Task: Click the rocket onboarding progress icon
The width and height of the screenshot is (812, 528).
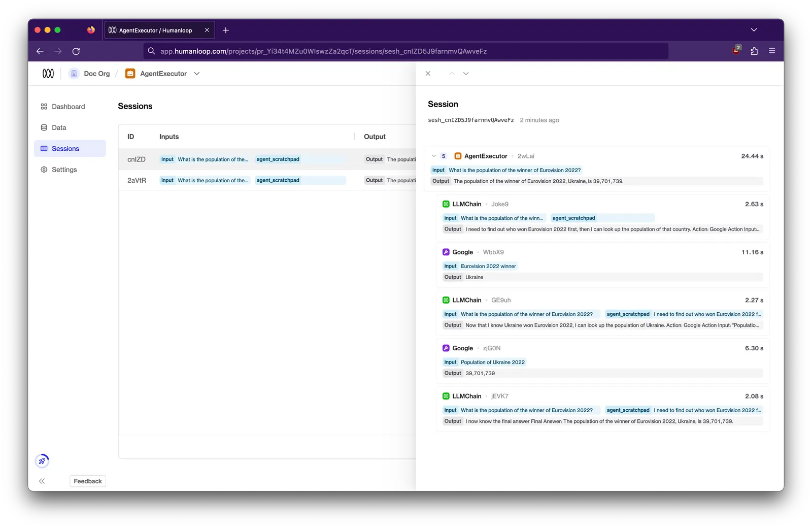Action: pyautogui.click(x=42, y=461)
